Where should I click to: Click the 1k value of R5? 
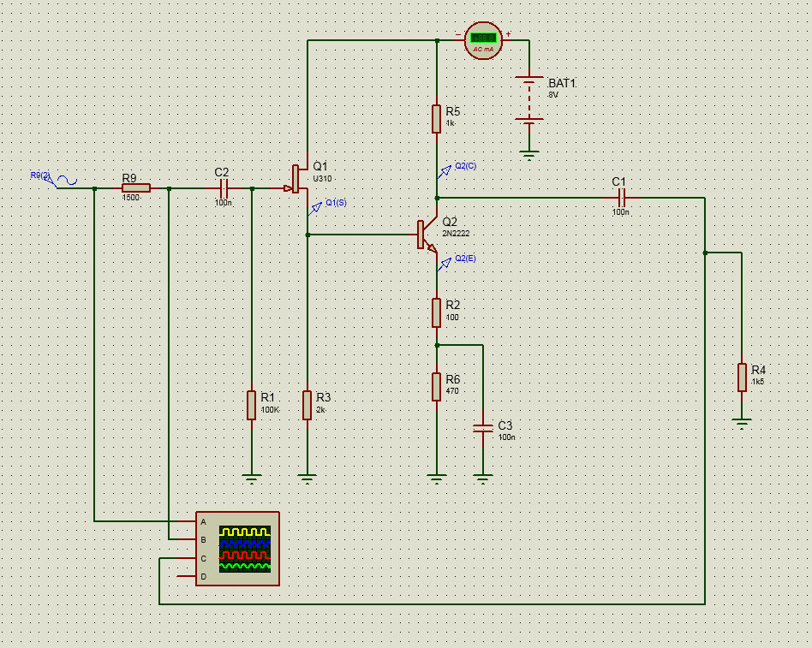[450, 123]
